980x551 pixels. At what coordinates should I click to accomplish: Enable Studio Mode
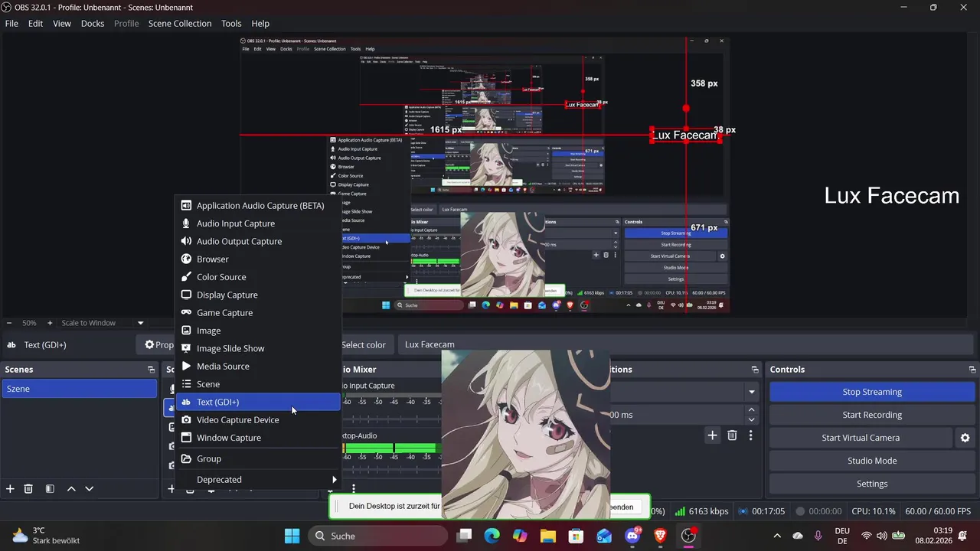tap(872, 461)
